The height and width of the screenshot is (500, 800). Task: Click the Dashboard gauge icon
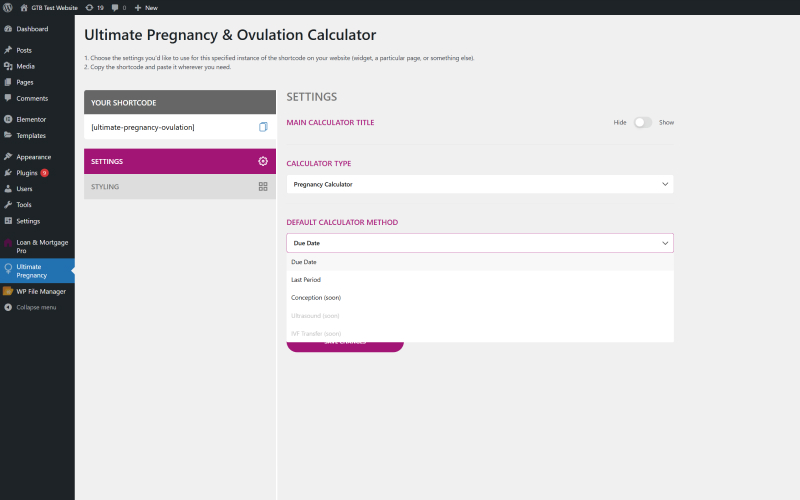tap(8, 29)
